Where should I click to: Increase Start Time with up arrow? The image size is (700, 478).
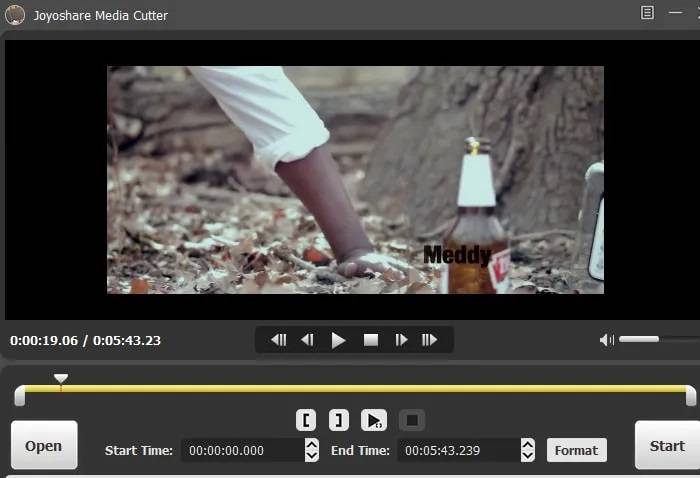312,444
